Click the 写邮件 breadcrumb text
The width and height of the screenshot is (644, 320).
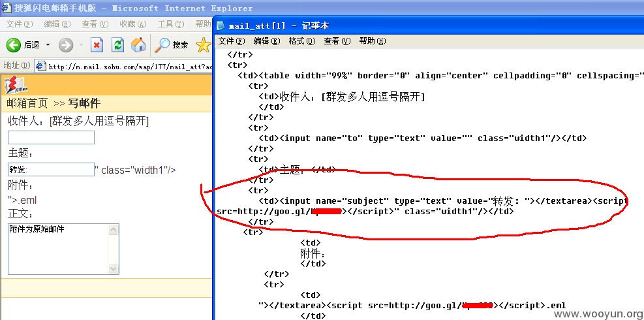pos(84,103)
